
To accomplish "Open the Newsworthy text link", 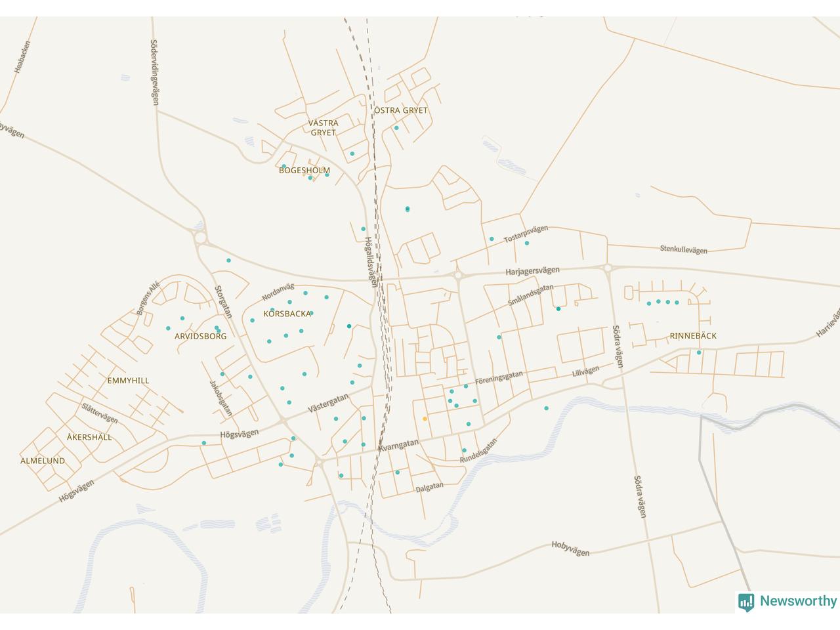I will [798, 601].
